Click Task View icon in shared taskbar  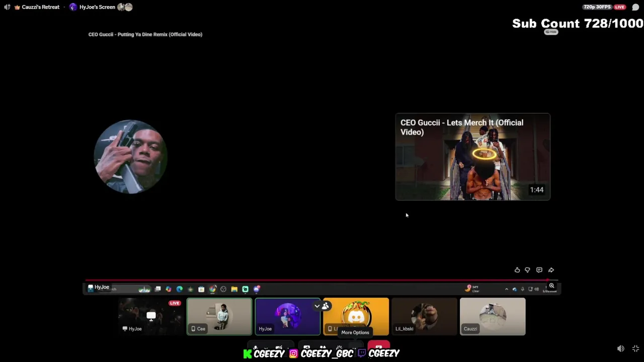tap(157, 289)
